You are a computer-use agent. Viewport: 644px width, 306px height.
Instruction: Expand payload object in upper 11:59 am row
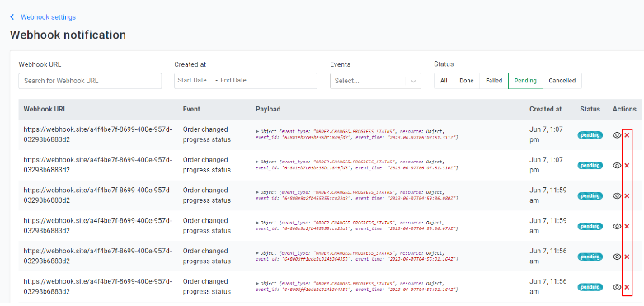point(257,192)
